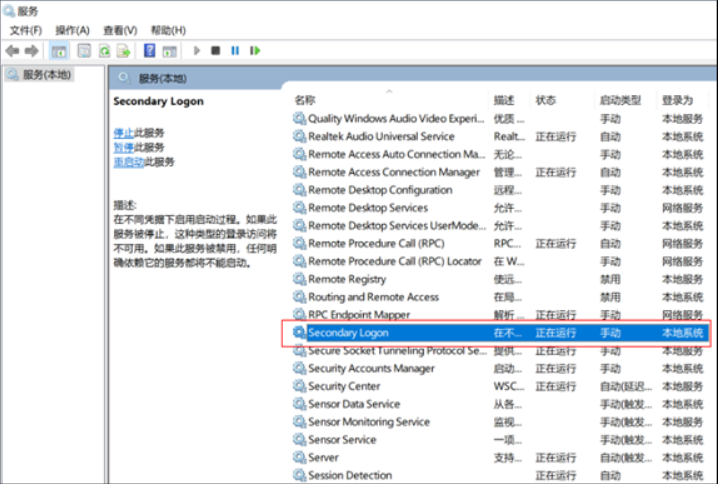Sort list by 状态 column header

[x=546, y=100]
